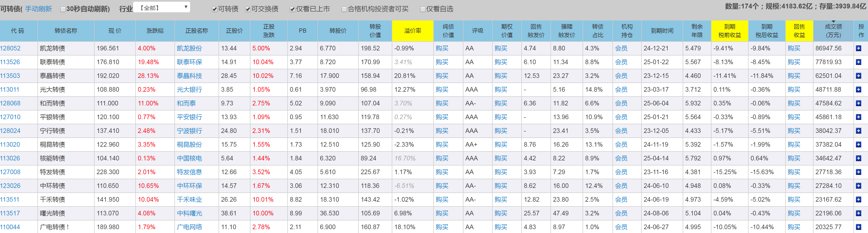Uncheck the 仅看已上市 checkbox

click(x=292, y=9)
